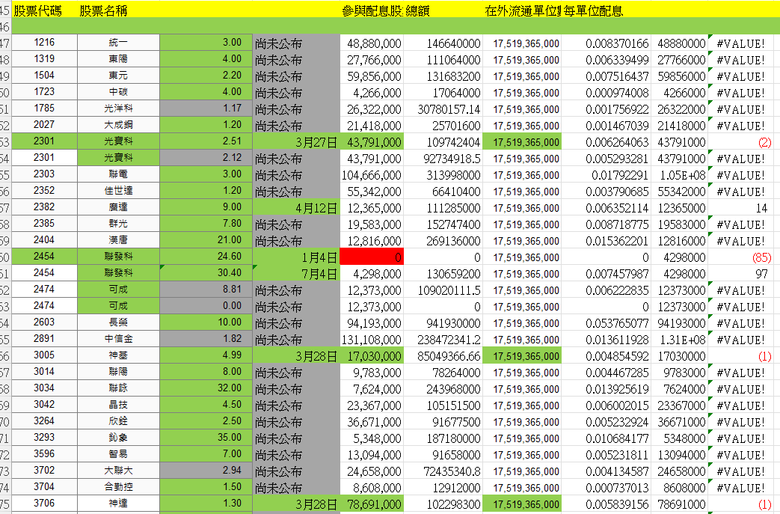780x514 pixels.
Task: Select dividend value 21.00
Action: coord(206,240)
